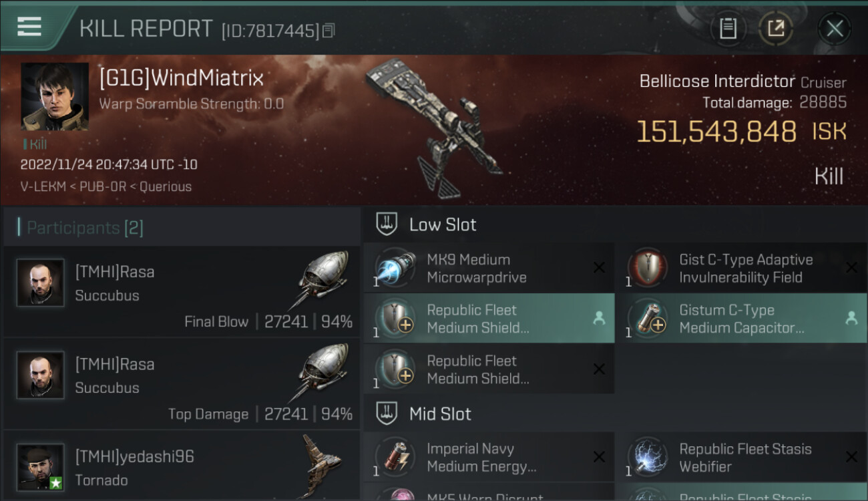Screen dimensions: 868x501
Task: Select Rasa Final Blow participant entry
Action: coord(182,292)
